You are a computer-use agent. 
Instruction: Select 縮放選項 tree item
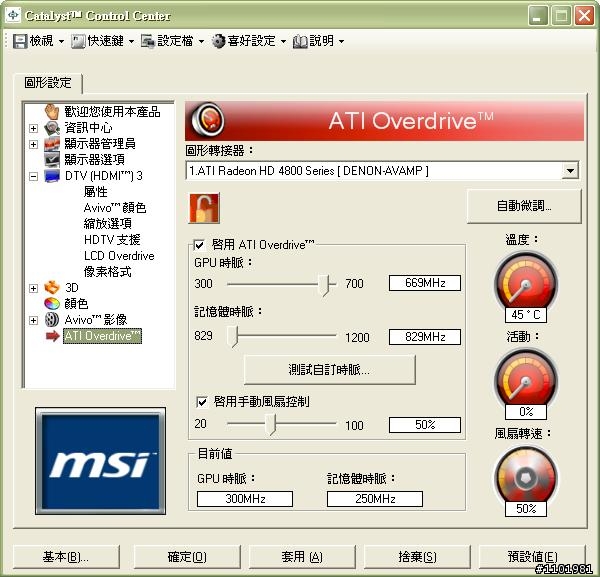tap(108, 223)
